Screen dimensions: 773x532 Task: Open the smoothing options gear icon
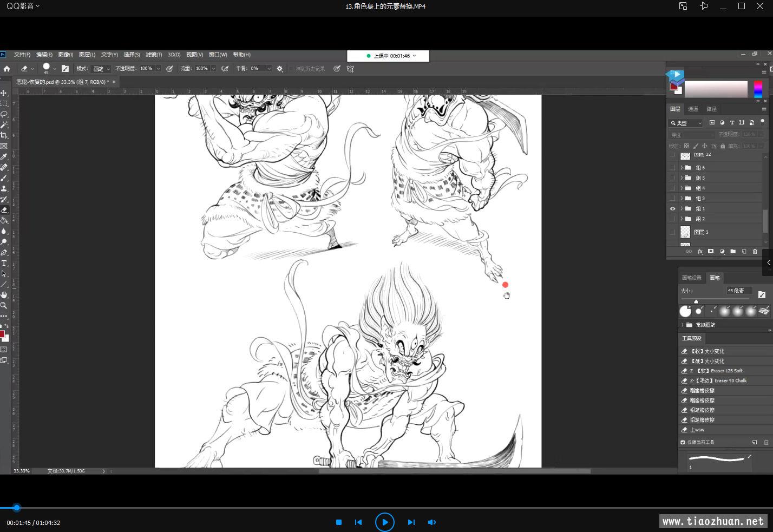pyautogui.click(x=280, y=69)
